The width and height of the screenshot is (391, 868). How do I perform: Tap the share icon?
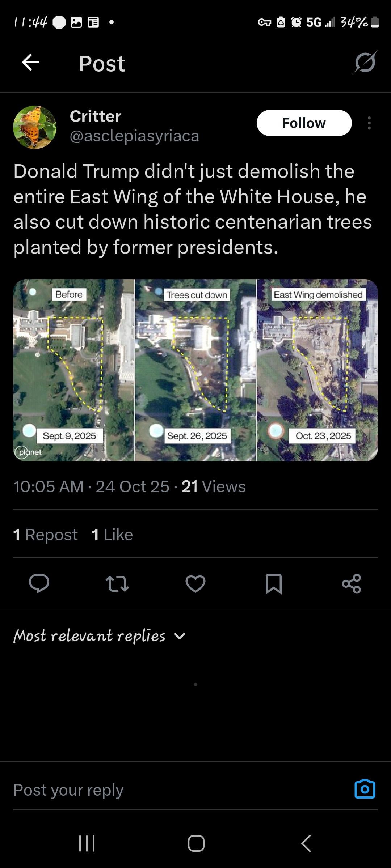(352, 583)
